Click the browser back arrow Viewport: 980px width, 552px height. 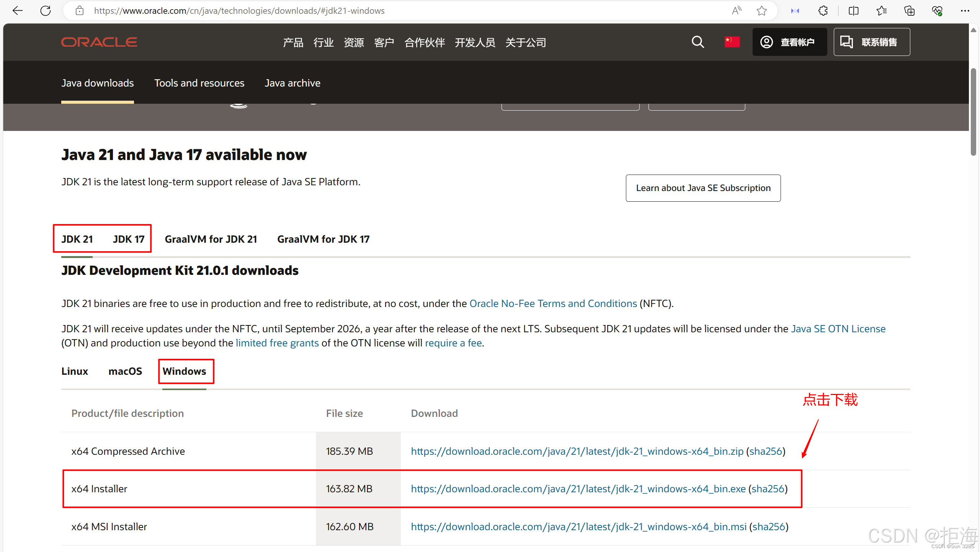[x=18, y=11]
